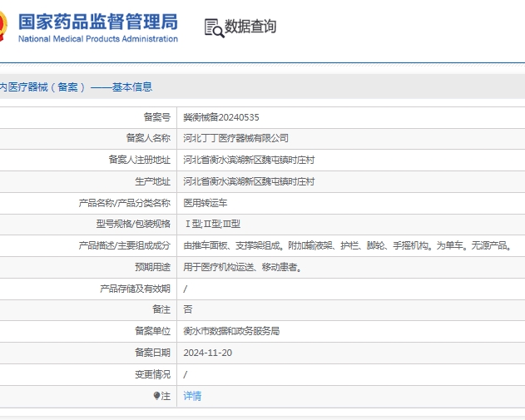The height and width of the screenshot is (420, 525).
Task: Click the 变更情况 label
Action: coord(153,374)
